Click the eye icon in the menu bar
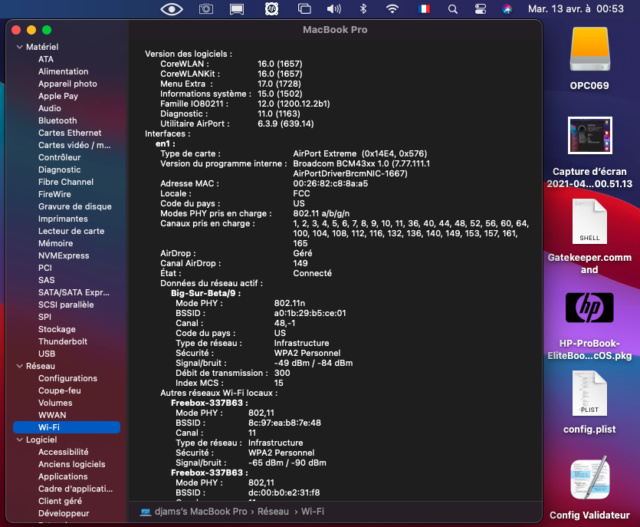 171,9
